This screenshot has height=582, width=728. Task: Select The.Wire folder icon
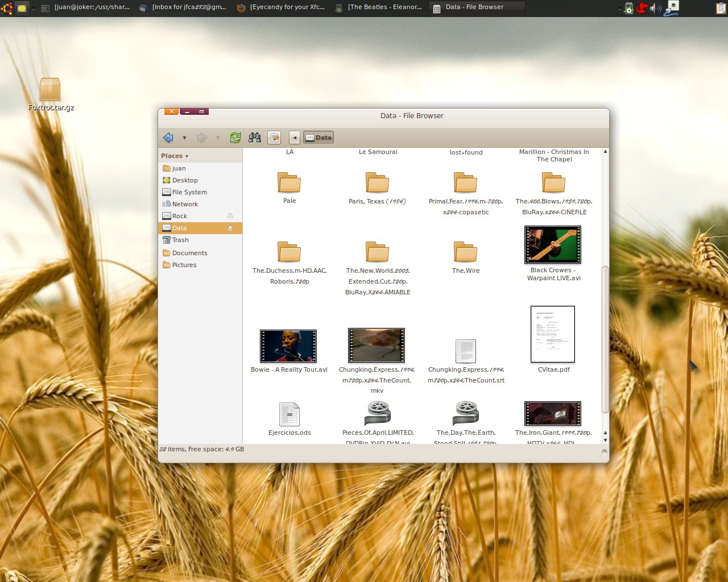coord(466,252)
